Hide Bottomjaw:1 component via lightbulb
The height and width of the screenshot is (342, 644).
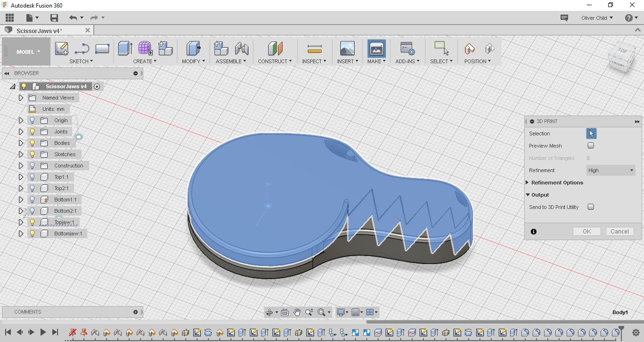pos(33,234)
